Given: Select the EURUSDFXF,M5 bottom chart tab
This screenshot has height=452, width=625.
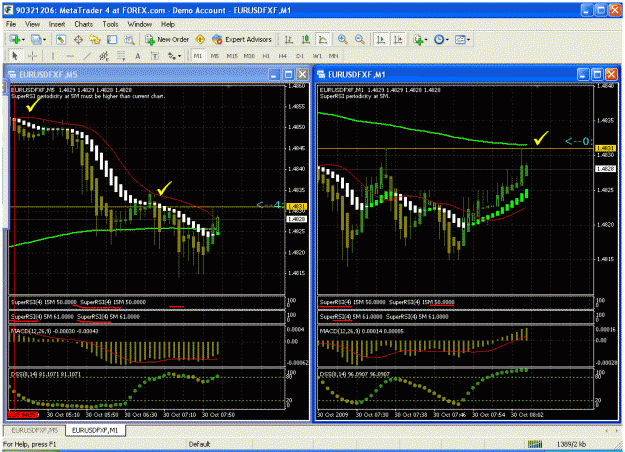Looking at the screenshot, I should [35, 430].
